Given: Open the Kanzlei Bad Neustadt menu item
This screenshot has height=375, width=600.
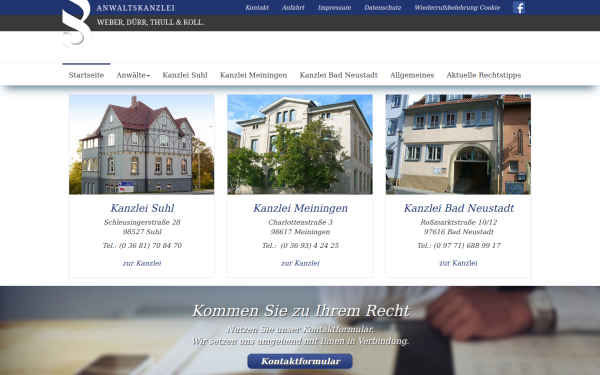Looking at the screenshot, I should pyautogui.click(x=338, y=75).
